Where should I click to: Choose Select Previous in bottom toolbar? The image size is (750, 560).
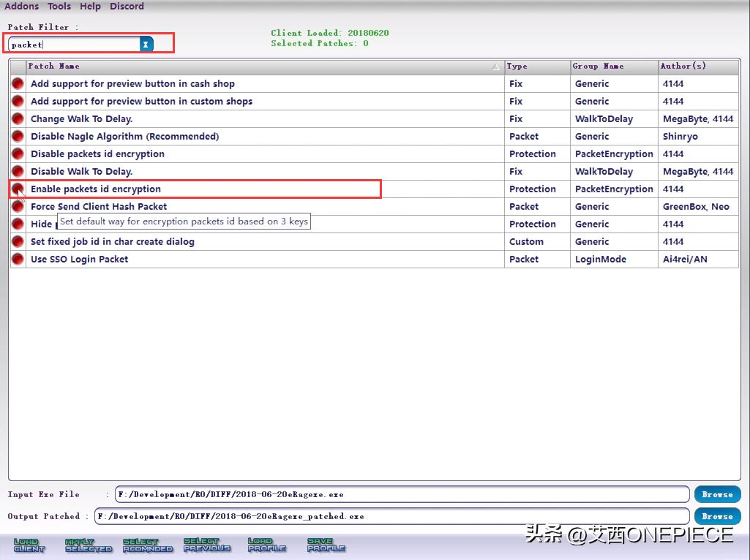coord(207,545)
